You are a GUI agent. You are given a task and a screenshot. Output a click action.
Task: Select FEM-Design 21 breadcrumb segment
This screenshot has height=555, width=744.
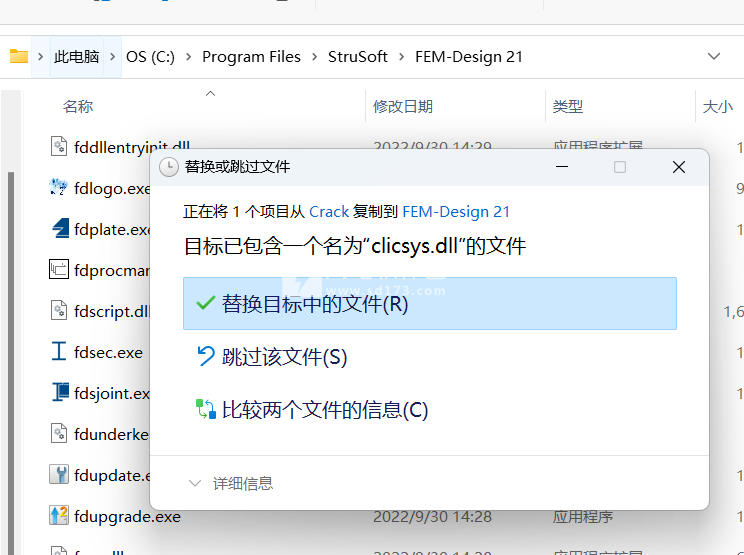(469, 57)
